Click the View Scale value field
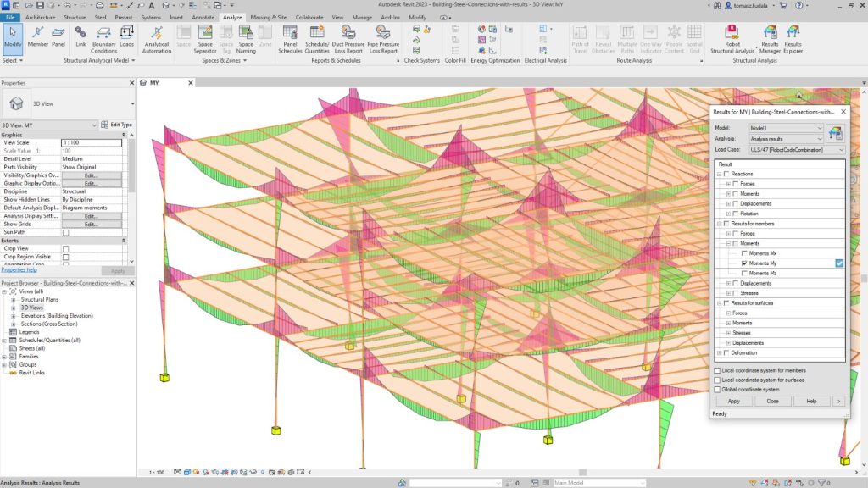 click(92, 142)
